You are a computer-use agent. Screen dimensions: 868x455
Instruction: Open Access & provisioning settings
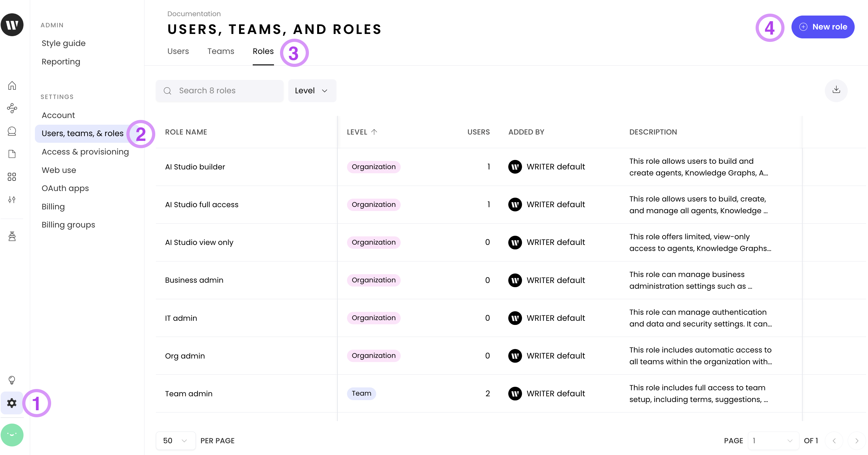tap(85, 152)
